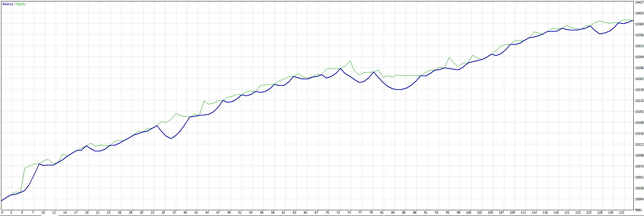Select trade number 98 on x-axis
This screenshot has width=644, height=216.
458,213
